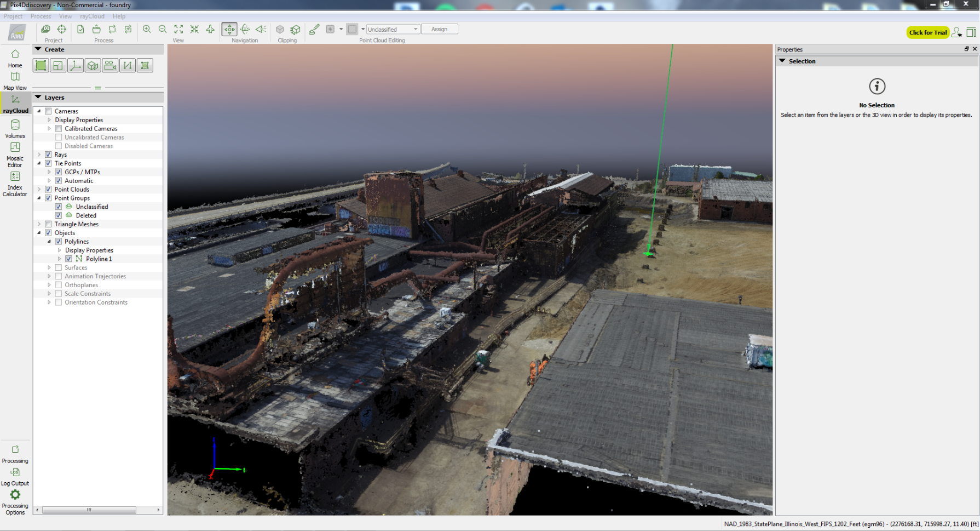Image resolution: width=980 pixels, height=531 pixels.
Task: Expand the Triangle Meshes tree node
Action: click(39, 224)
